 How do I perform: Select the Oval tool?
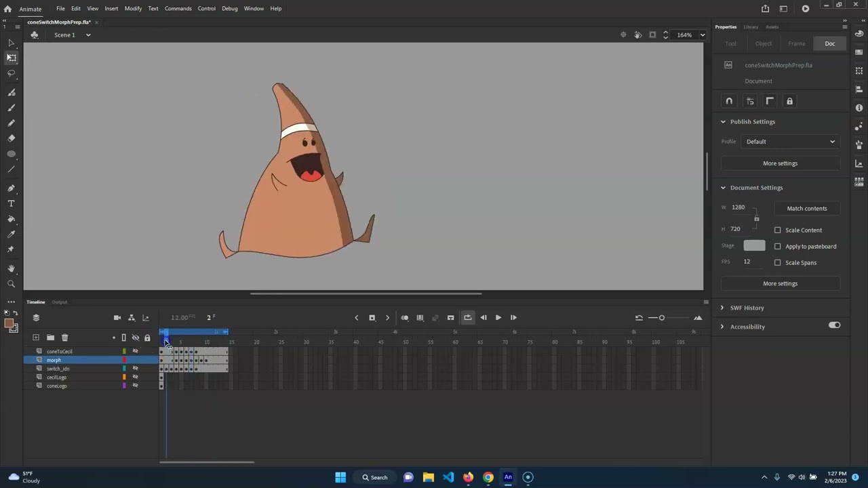pyautogui.click(x=11, y=154)
